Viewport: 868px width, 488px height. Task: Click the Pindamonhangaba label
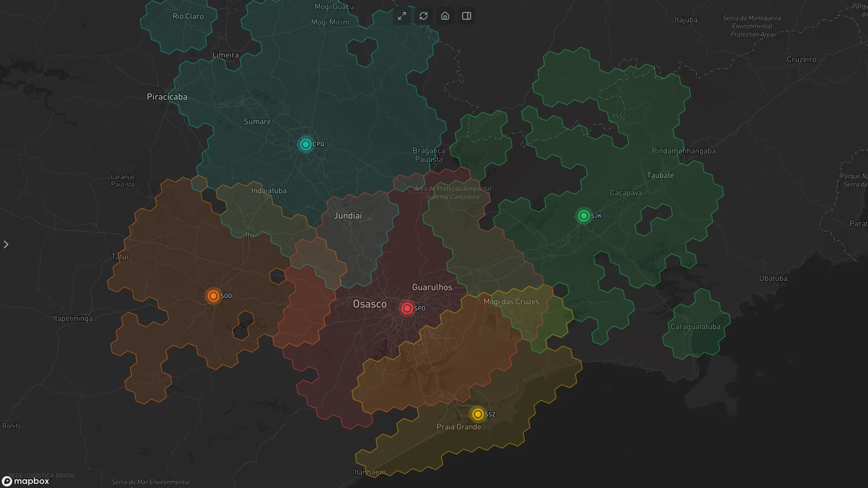pyautogui.click(x=684, y=151)
